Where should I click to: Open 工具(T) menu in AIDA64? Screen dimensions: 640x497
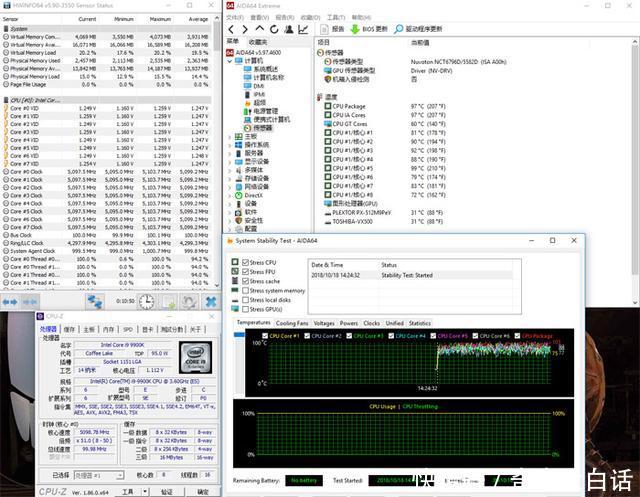click(336, 18)
